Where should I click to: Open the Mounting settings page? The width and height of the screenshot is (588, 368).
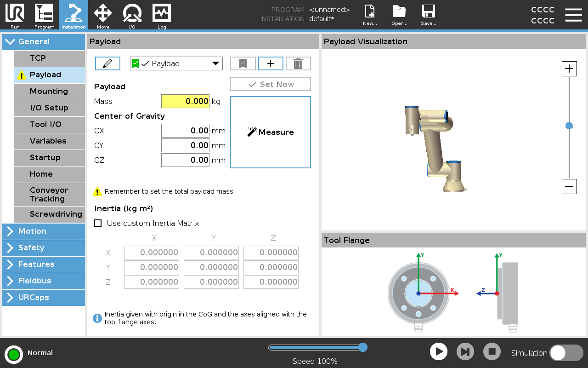[49, 91]
